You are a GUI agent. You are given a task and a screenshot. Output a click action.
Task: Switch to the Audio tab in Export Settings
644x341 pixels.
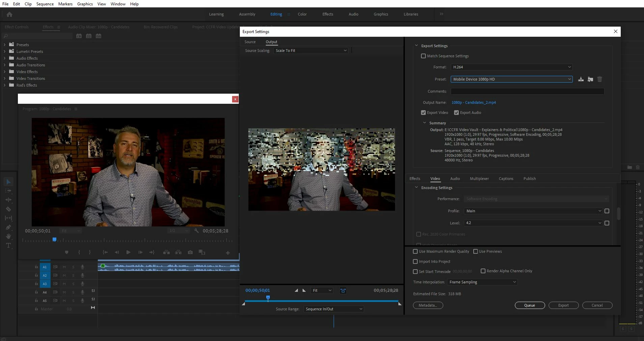click(455, 179)
